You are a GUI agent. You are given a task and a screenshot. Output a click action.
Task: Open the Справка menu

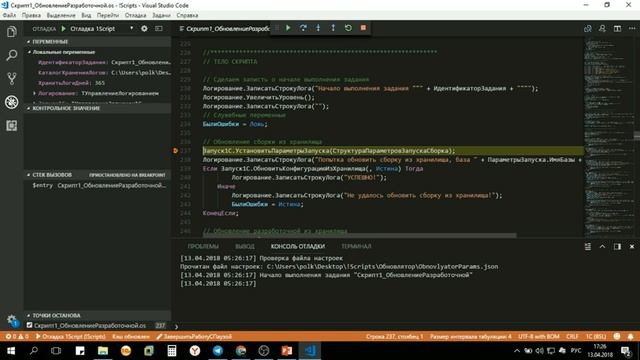[187, 15]
